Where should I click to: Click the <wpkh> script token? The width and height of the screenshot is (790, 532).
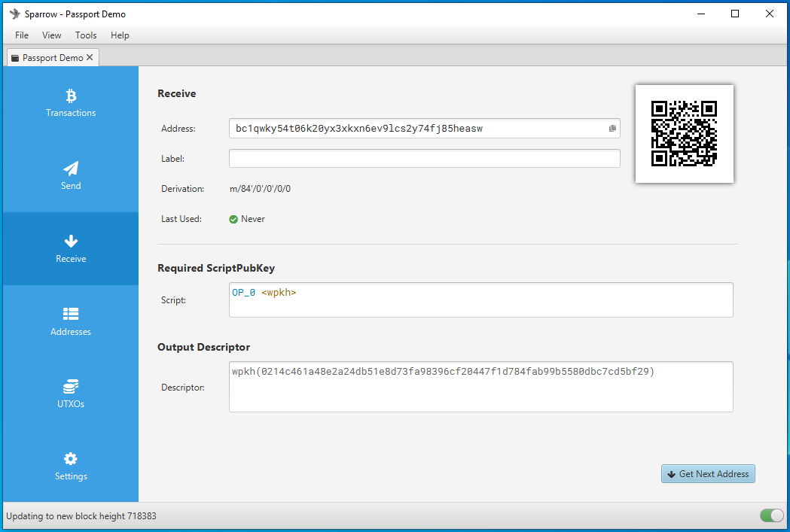click(x=279, y=293)
